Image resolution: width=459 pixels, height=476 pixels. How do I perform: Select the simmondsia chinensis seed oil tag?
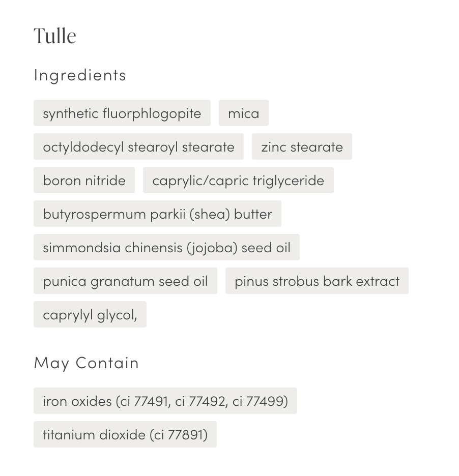(166, 247)
